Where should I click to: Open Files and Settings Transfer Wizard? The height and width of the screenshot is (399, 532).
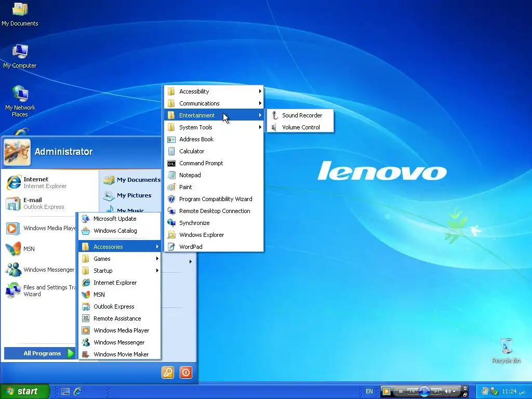point(40,290)
